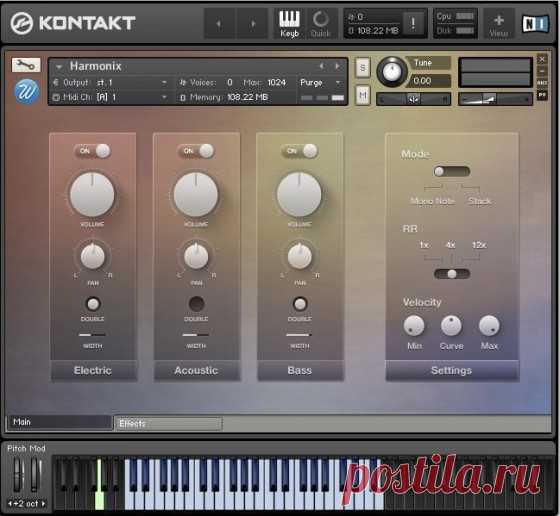Image resolution: width=560 pixels, height=516 pixels.
Task: Open the View plus menu
Action: pos(499,24)
